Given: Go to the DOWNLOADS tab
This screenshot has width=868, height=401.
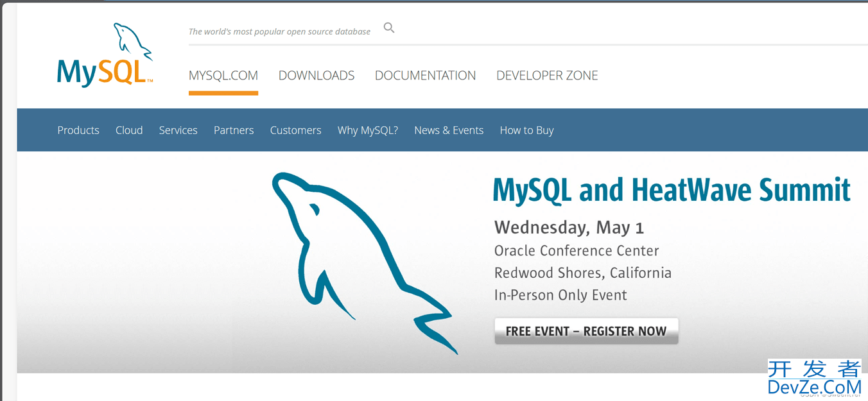Looking at the screenshot, I should pos(317,76).
